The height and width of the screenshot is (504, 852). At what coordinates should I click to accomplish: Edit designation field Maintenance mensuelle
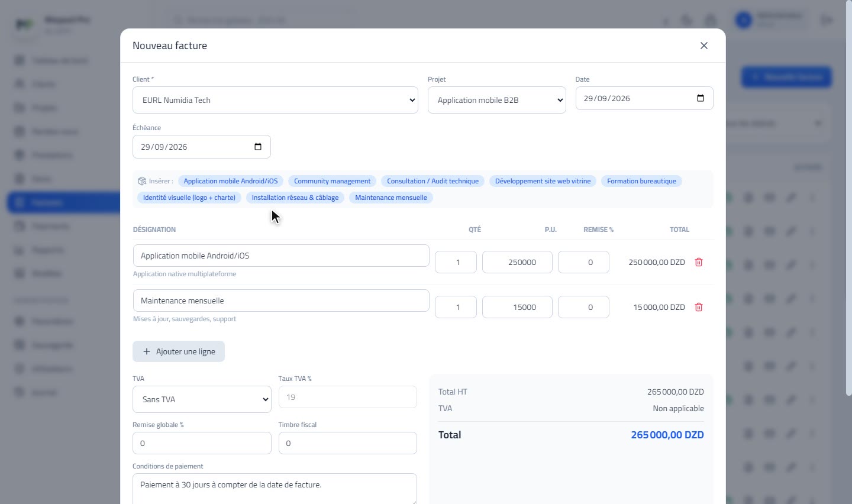281,301
